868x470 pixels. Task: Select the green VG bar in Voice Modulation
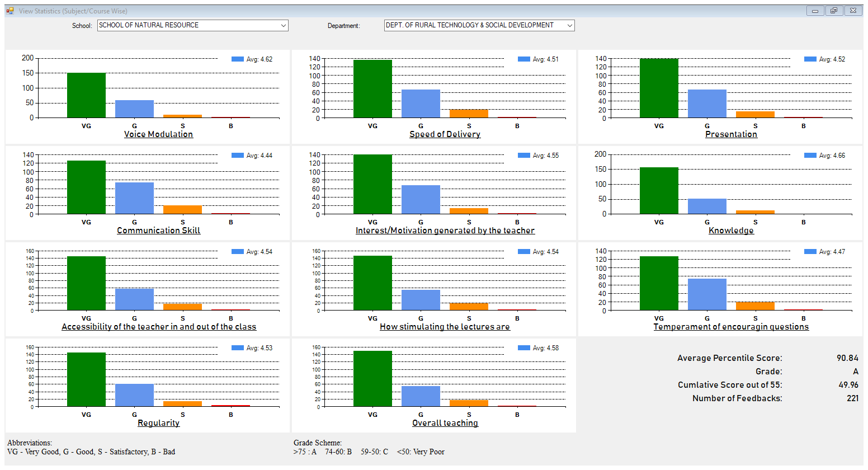point(86,95)
